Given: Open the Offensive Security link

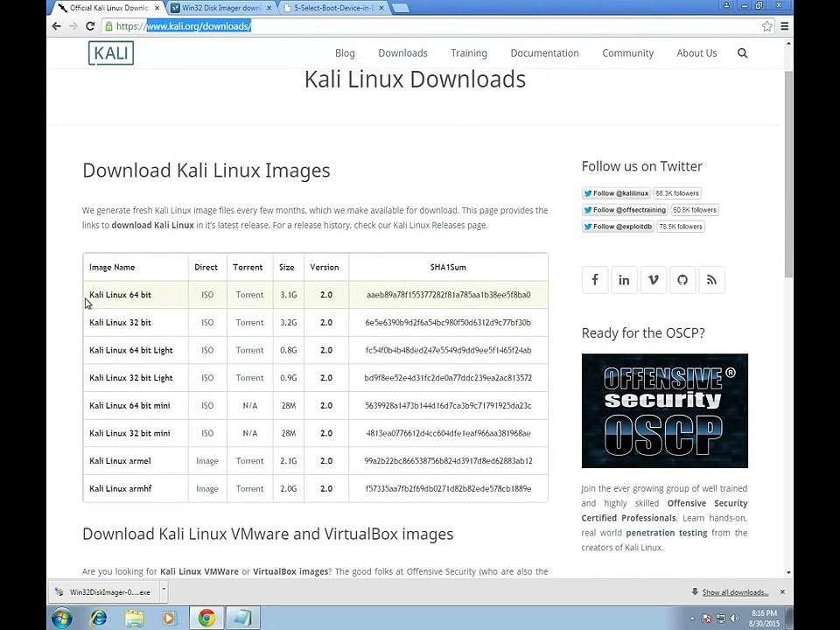Looking at the screenshot, I should tap(441, 571).
